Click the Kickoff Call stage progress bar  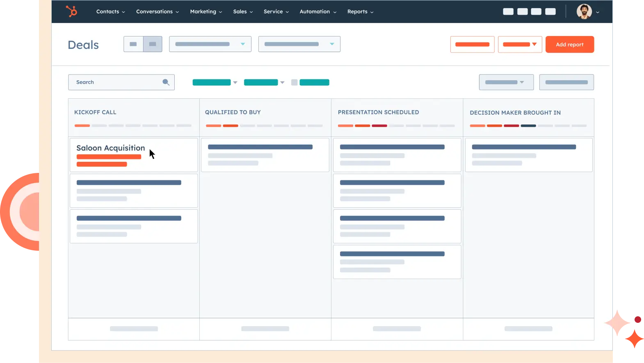[133, 125]
